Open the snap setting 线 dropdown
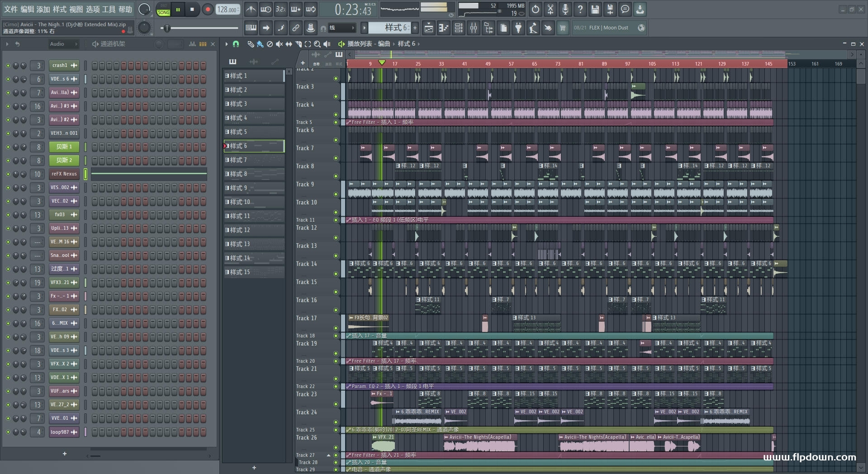This screenshot has width=868, height=474. coord(342,28)
